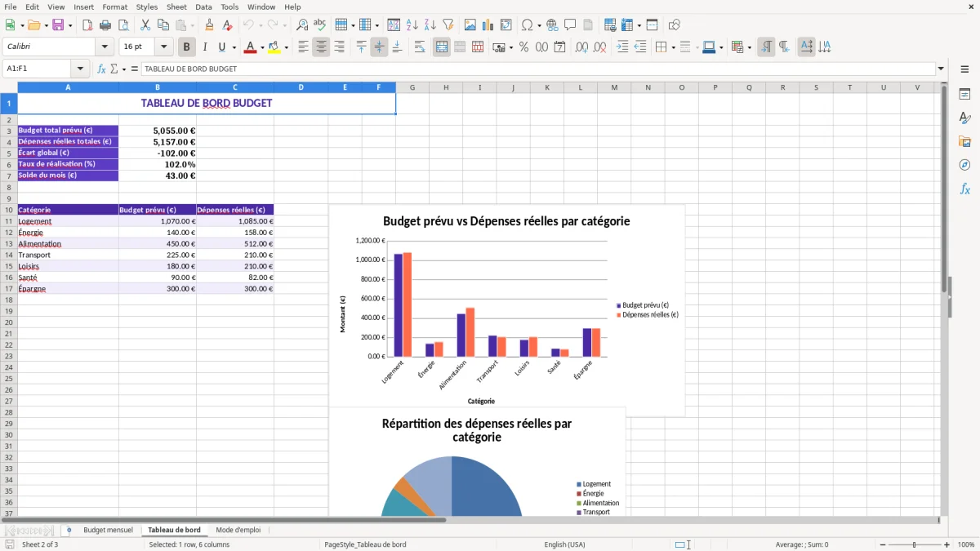Click font color red A swatch

[x=250, y=47]
